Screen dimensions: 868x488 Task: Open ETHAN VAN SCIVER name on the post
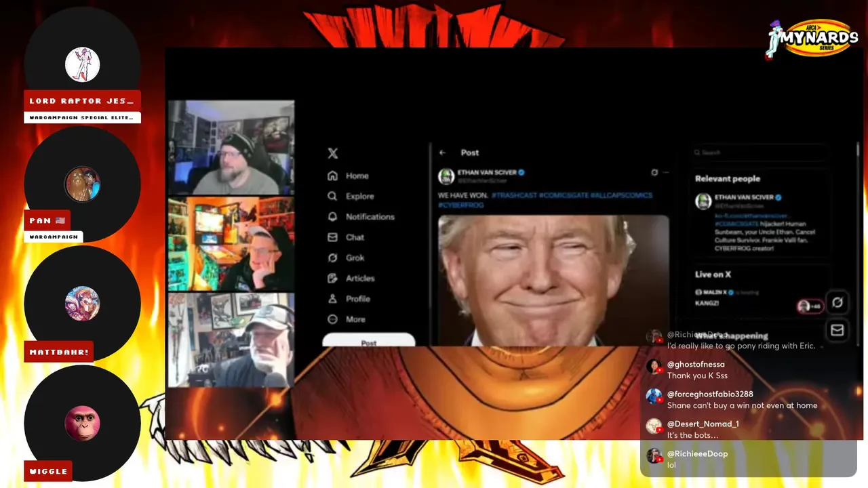tap(487, 173)
